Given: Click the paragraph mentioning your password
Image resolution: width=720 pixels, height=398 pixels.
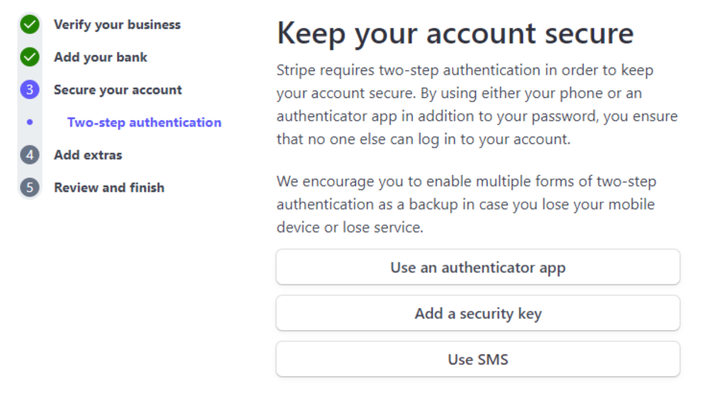Looking at the screenshot, I should click(x=477, y=104).
